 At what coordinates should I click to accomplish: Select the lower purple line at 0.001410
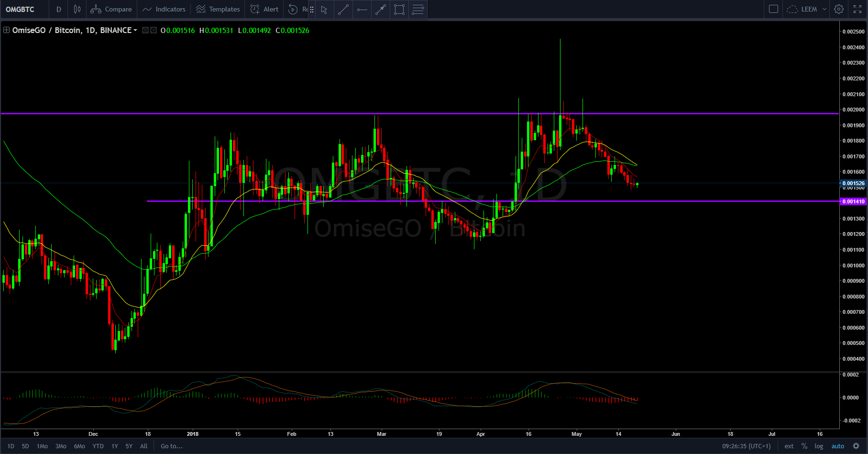pos(493,201)
